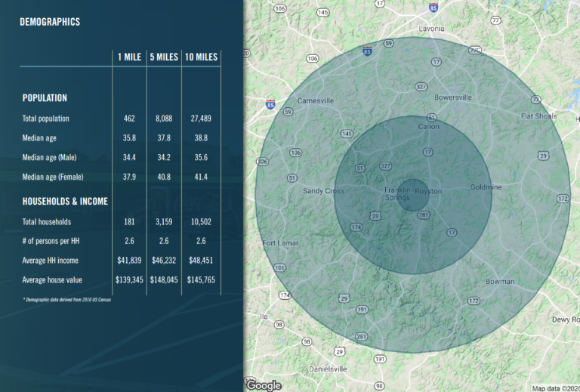Click the Interstate 85 shield west of Camesville

270,106
